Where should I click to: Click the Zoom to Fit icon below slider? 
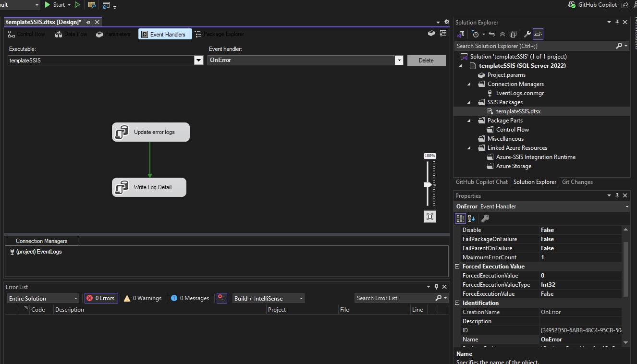click(x=430, y=217)
